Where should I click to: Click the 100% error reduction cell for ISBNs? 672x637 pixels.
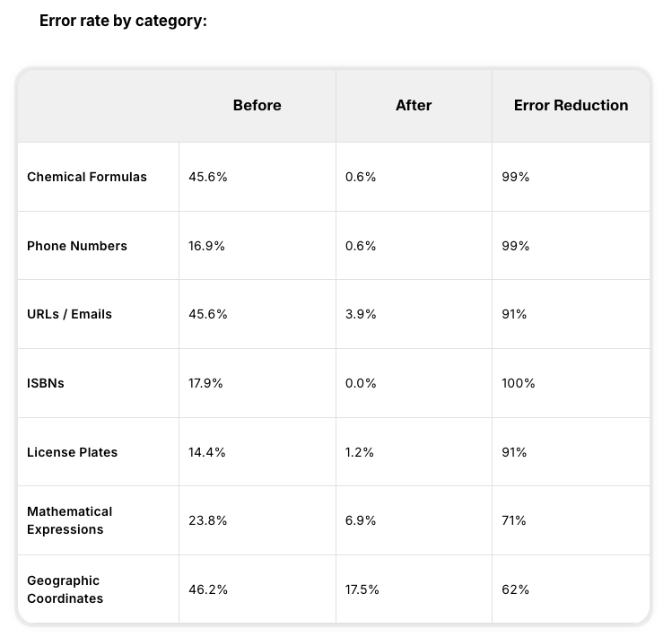[519, 384]
